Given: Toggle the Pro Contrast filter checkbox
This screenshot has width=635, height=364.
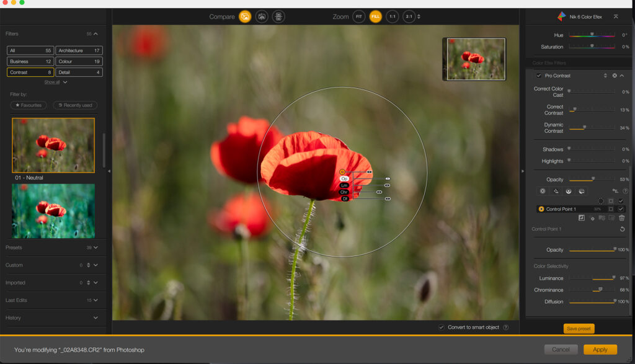Looking at the screenshot, I should [x=539, y=75].
